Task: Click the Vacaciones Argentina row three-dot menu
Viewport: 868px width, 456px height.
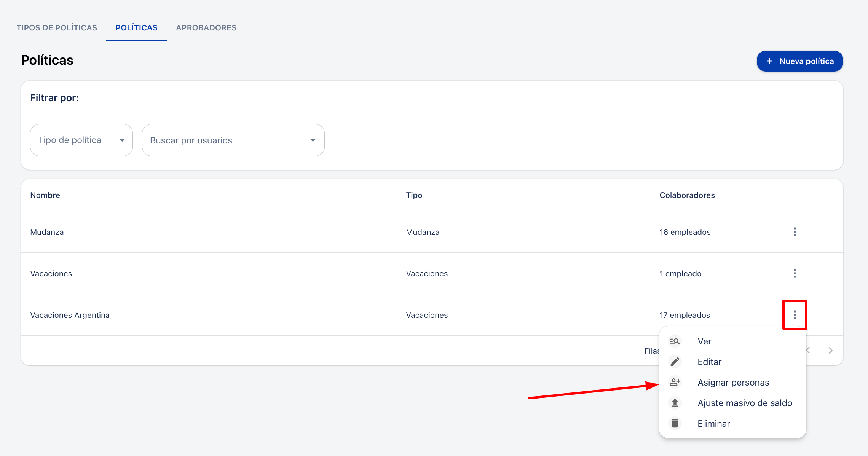Action: coord(795,315)
